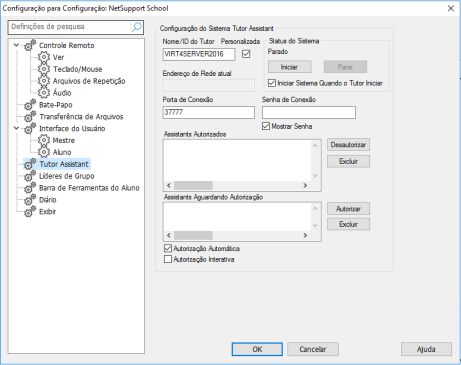461x365 pixels.
Task: Click the Desautorizar button
Action: (x=348, y=145)
